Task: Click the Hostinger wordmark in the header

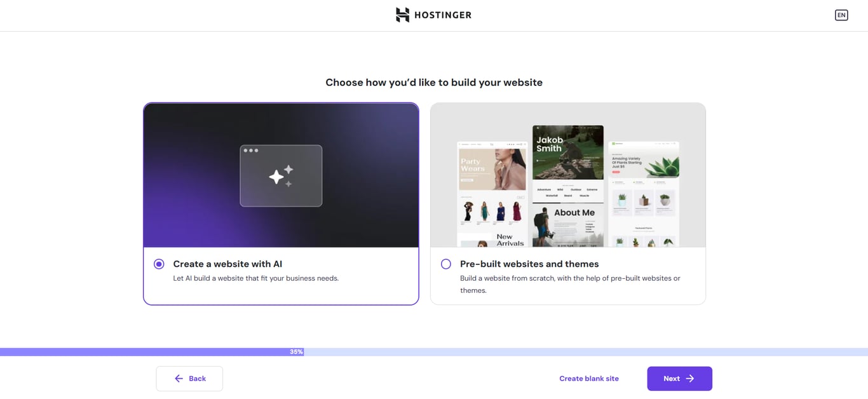Action: pos(443,15)
